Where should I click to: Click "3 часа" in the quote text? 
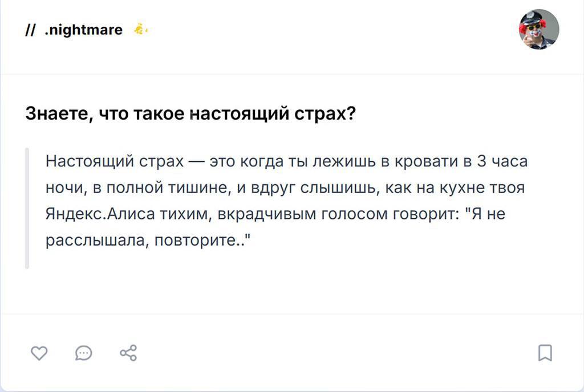[501, 162]
